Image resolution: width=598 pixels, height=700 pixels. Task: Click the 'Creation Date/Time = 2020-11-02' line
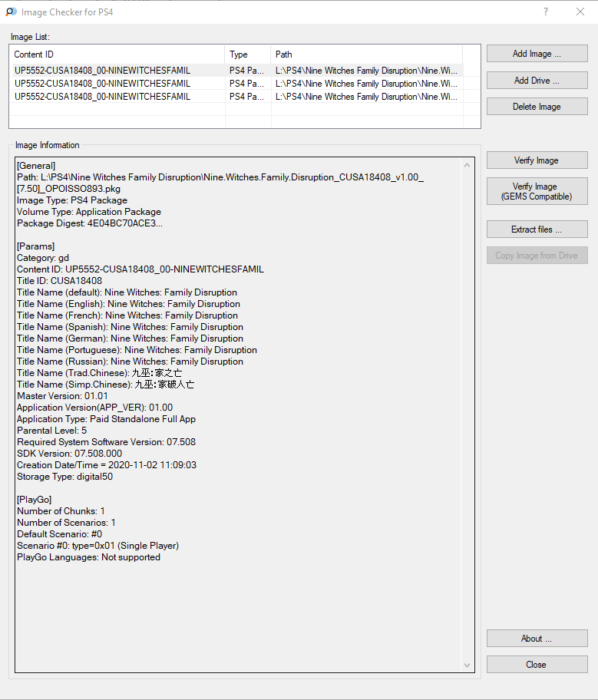pyautogui.click(x=107, y=465)
